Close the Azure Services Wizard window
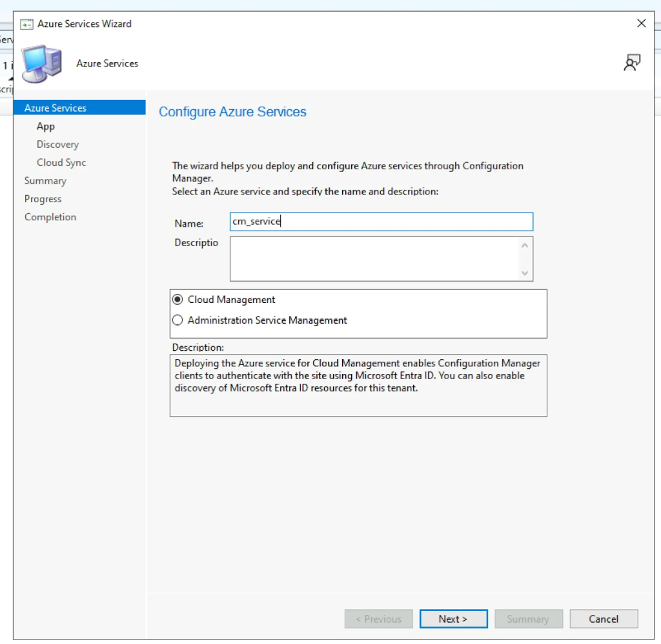 (x=641, y=24)
